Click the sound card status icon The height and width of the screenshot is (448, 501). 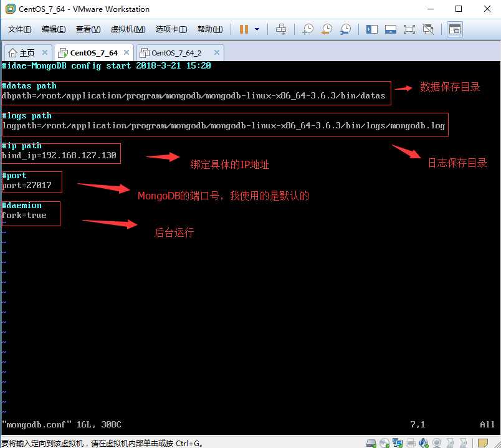pos(424,443)
